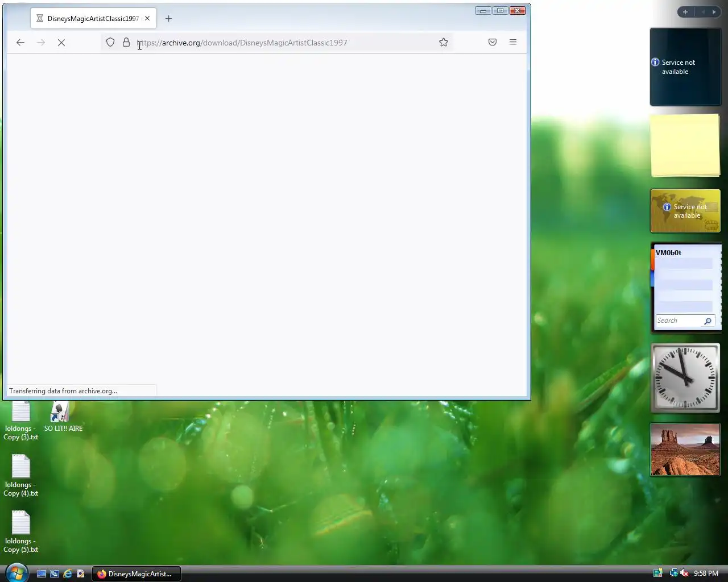Image resolution: width=728 pixels, height=582 pixels.
Task: Click the desert slideshow picture gadget
Action: click(x=685, y=450)
